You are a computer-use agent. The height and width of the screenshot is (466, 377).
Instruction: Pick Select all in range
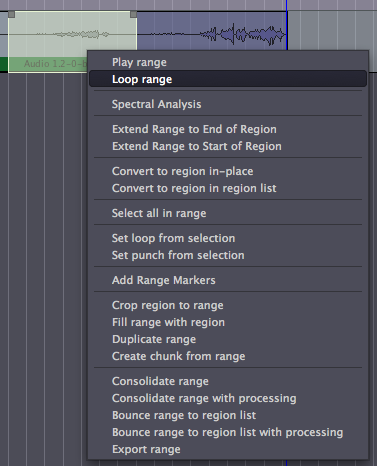click(x=228, y=213)
